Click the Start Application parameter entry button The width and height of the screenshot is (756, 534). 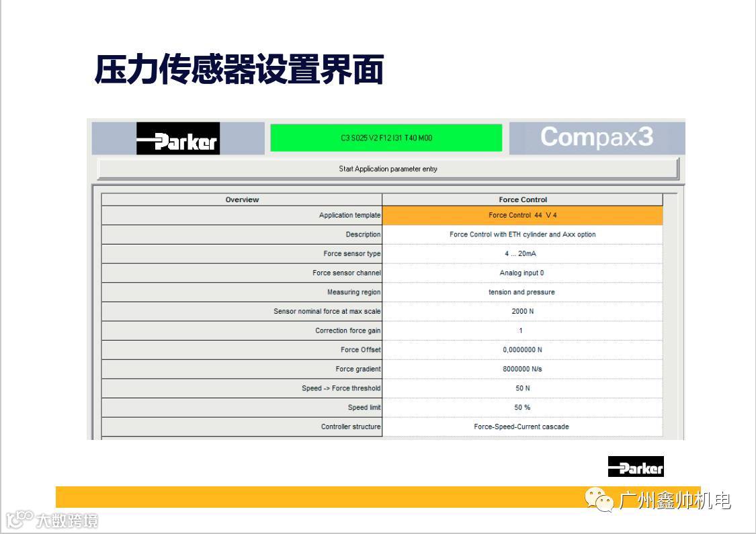pyautogui.click(x=388, y=169)
